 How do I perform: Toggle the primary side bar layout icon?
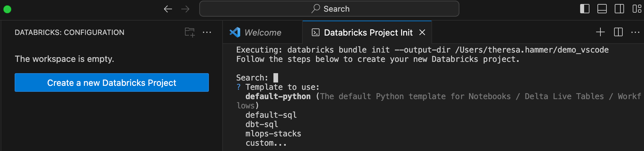584,9
